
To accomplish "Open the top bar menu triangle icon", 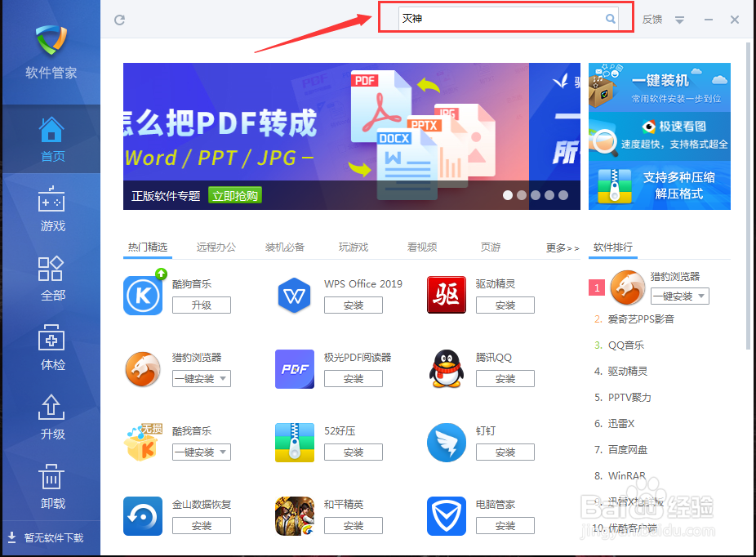I will [x=679, y=20].
